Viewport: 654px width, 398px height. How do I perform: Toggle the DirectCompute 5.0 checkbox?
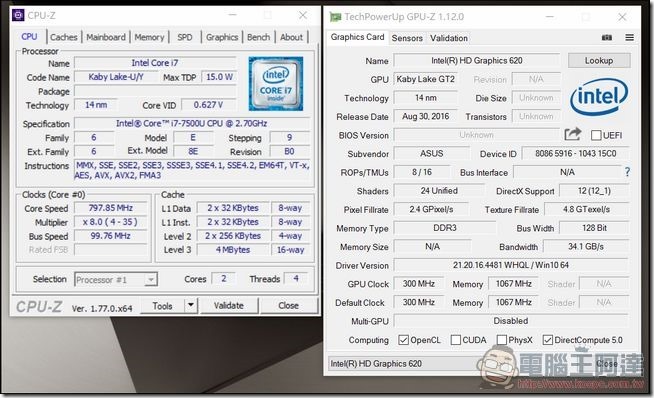coord(548,340)
